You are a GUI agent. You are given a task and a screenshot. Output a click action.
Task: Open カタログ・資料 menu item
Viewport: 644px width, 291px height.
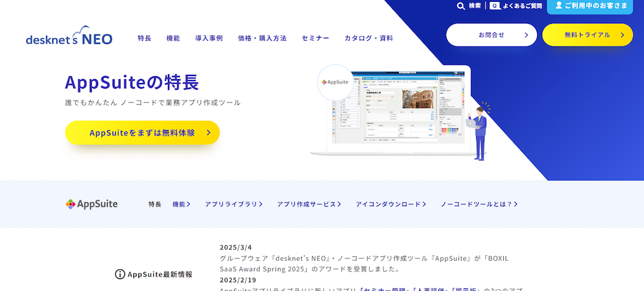pos(369,38)
